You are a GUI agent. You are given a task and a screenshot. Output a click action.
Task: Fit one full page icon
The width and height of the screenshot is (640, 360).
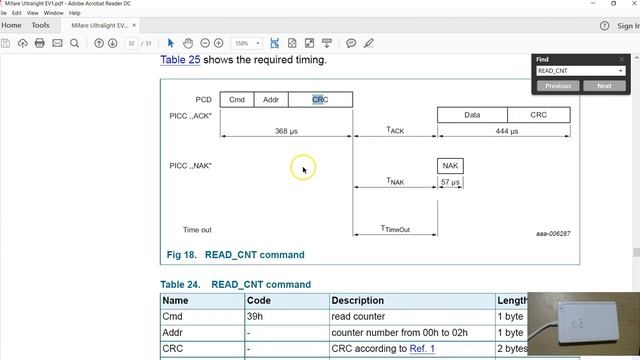click(292, 43)
